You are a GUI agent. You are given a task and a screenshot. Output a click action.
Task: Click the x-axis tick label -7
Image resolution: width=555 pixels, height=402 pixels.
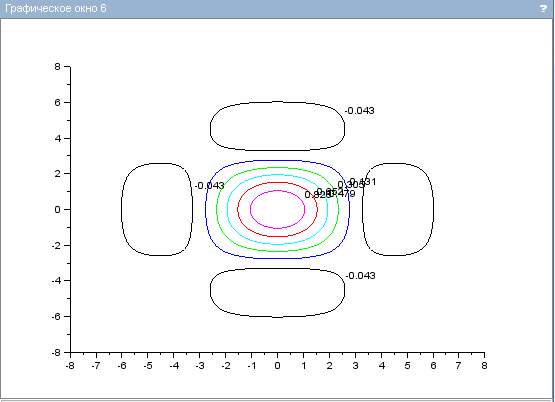point(96,366)
